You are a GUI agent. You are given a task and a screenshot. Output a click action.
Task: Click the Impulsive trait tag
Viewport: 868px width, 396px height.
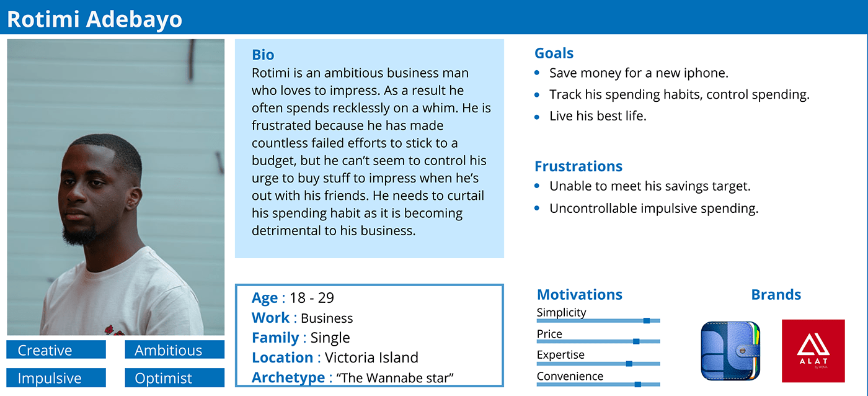(56, 378)
